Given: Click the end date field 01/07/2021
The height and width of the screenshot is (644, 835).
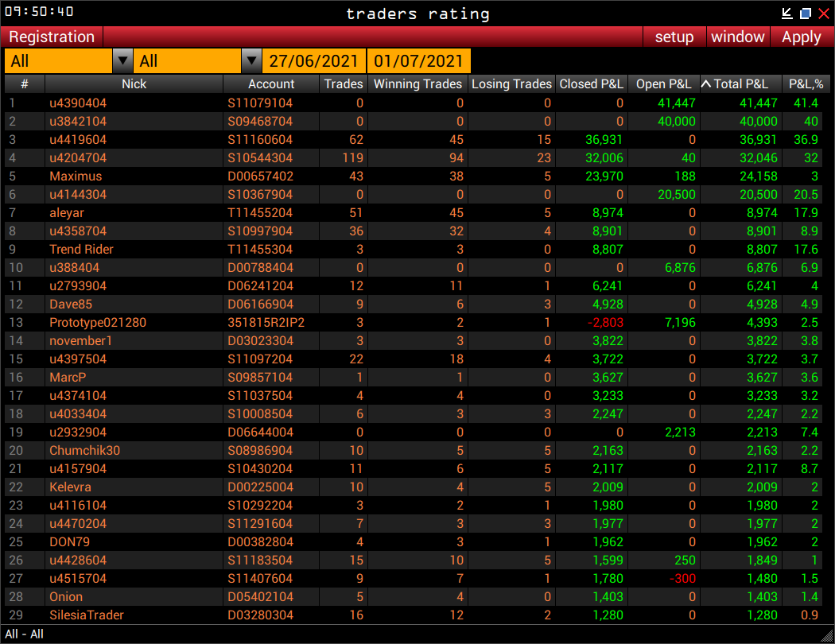Looking at the screenshot, I should pyautogui.click(x=419, y=60).
